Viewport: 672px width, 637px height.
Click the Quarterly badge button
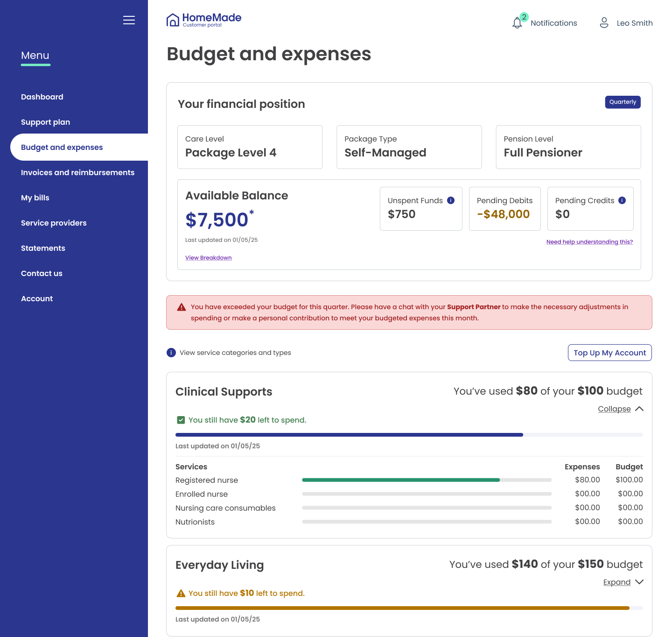pos(623,102)
